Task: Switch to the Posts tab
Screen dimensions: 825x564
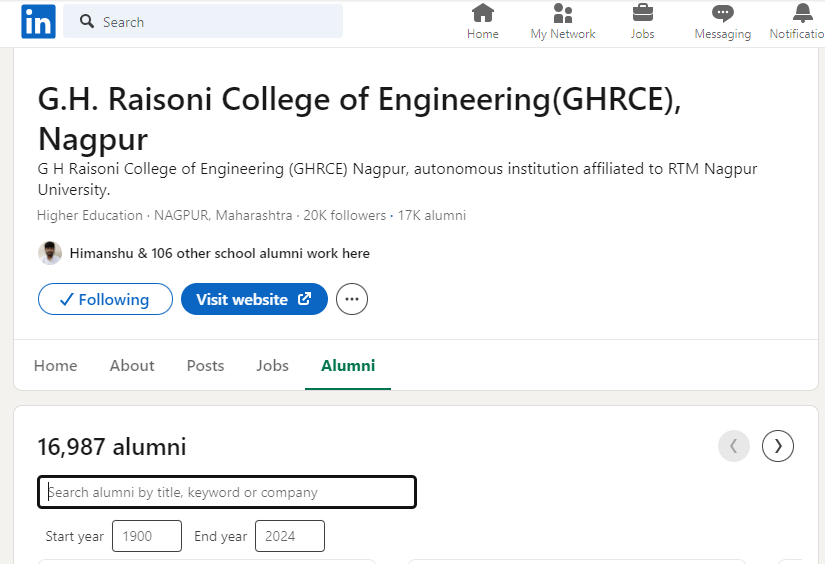Action: (x=205, y=365)
